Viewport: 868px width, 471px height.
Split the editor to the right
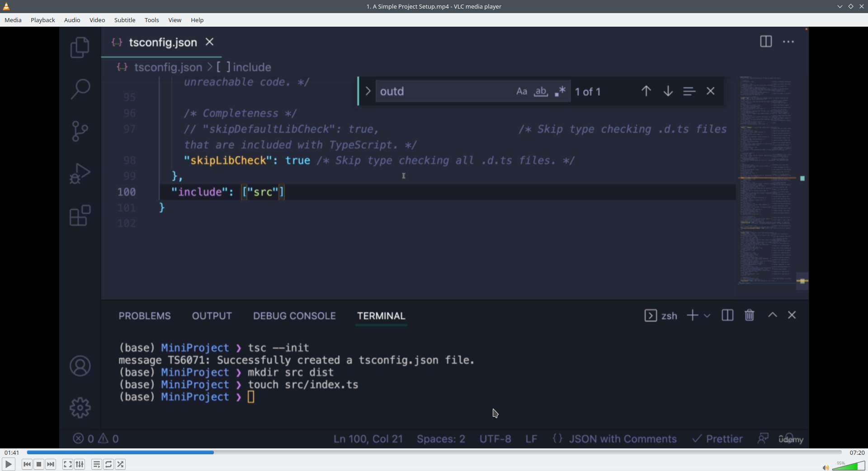click(766, 42)
